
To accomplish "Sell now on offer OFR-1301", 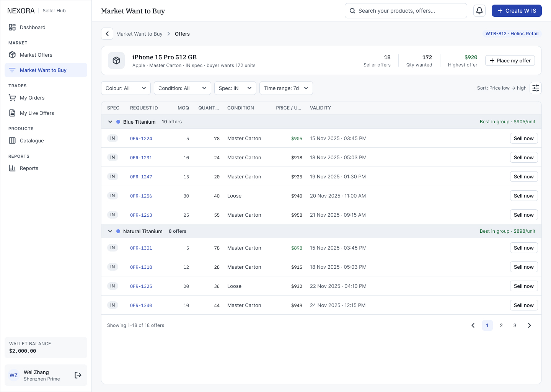I will tap(524, 248).
